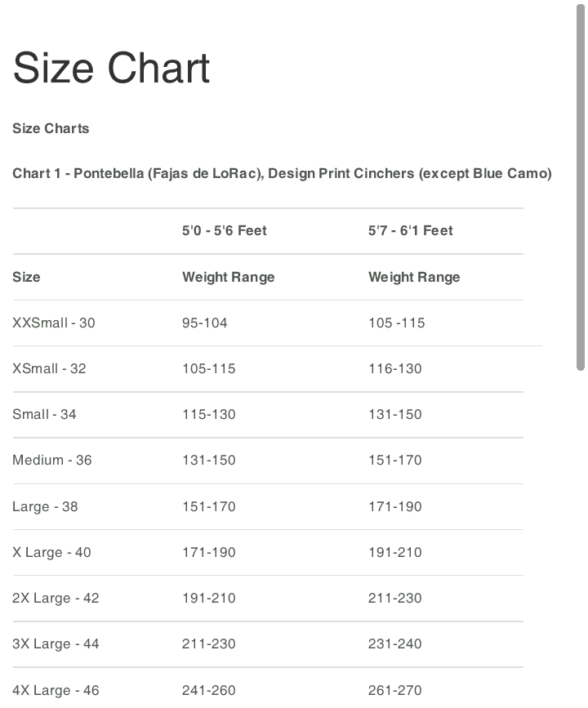Click the "231-240" weight range cell
This screenshot has width=588, height=708.
(395, 643)
